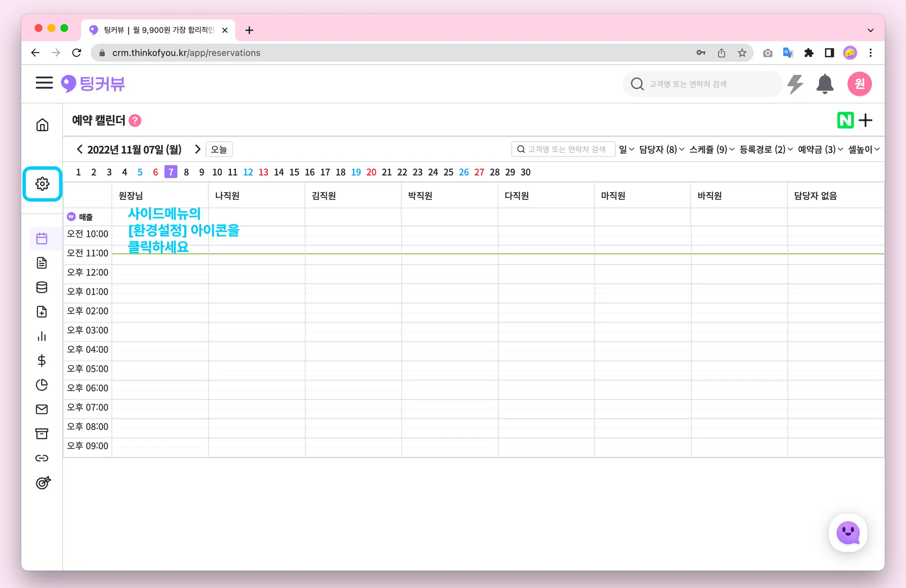Go to next day arrow
906x588 pixels.
[198, 149]
